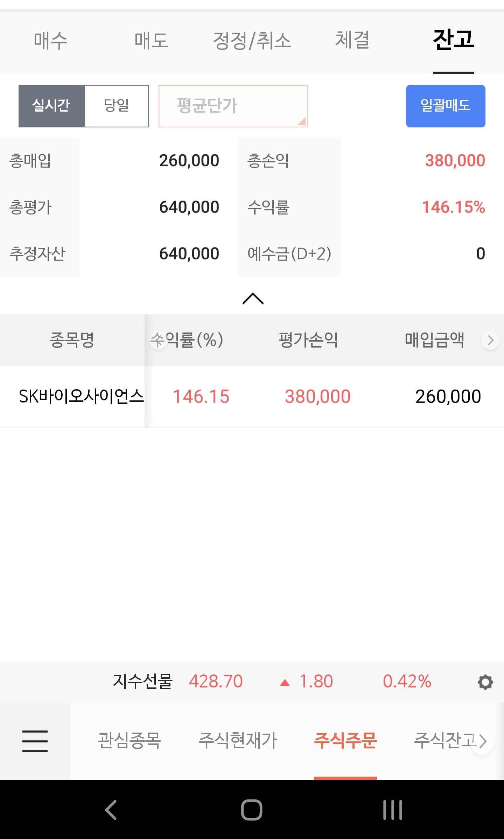Go to 관심종목 in bottom menu
The image size is (504, 839).
click(x=129, y=740)
